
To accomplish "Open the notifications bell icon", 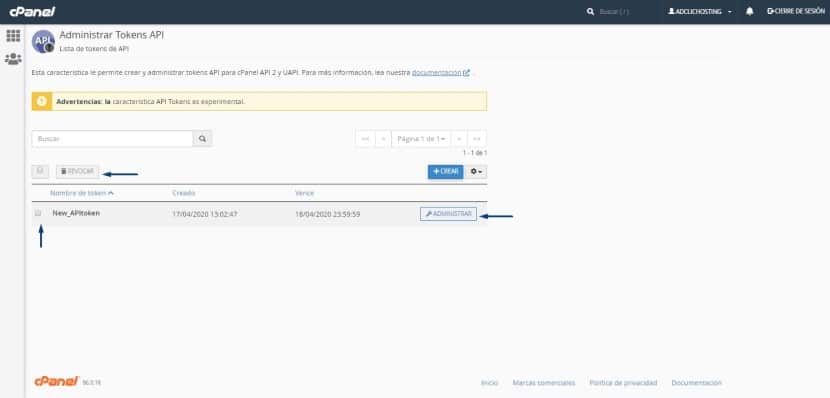I will coord(750,11).
